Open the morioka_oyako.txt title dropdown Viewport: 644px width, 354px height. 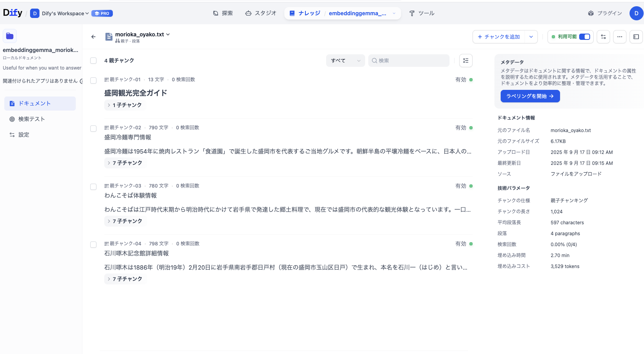click(168, 34)
